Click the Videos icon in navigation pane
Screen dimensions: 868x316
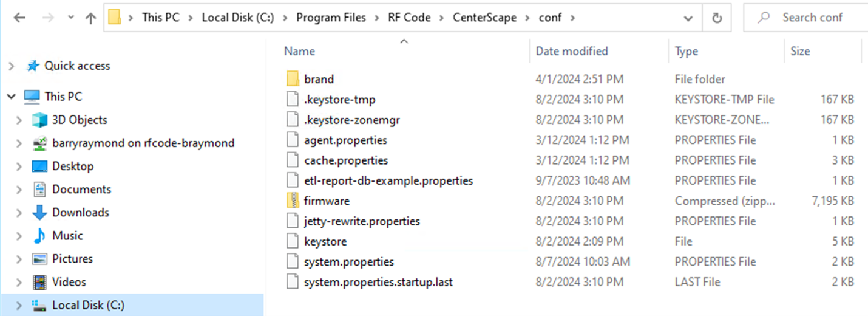tap(39, 282)
